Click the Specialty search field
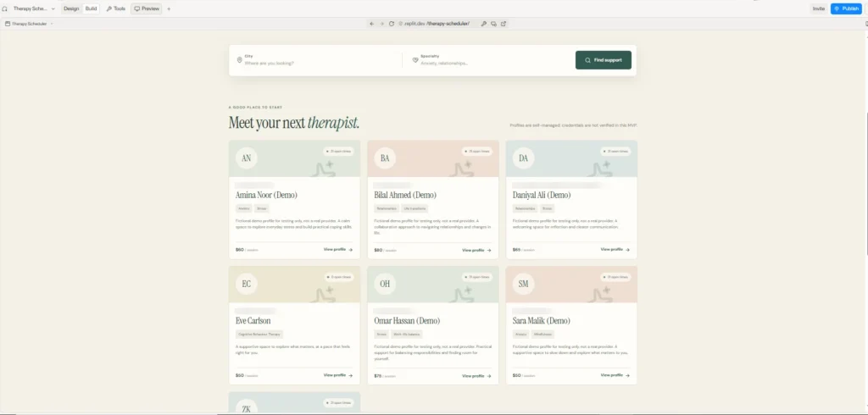 click(x=490, y=60)
